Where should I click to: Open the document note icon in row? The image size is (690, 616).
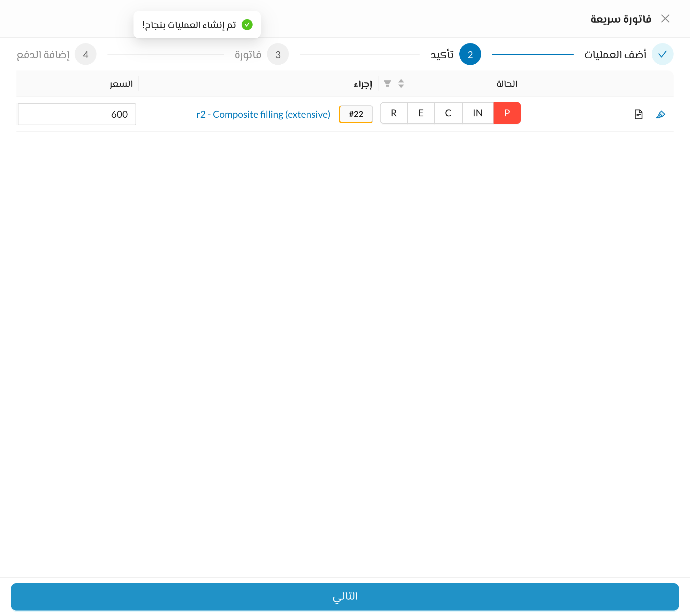tap(638, 114)
